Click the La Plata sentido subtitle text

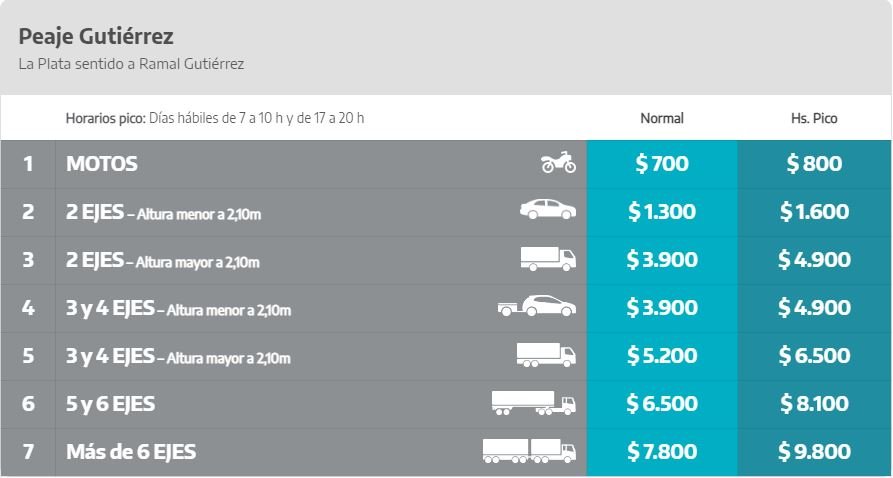pyautogui.click(x=131, y=64)
